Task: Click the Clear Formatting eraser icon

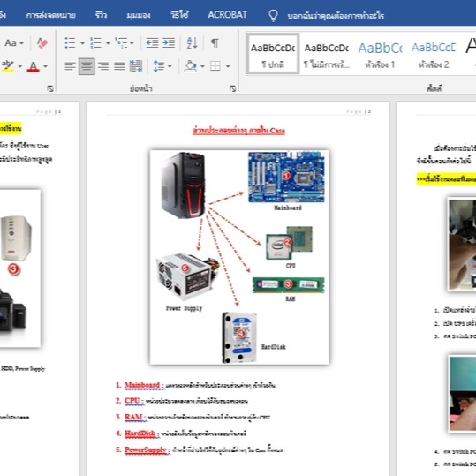Action: [x=42, y=42]
